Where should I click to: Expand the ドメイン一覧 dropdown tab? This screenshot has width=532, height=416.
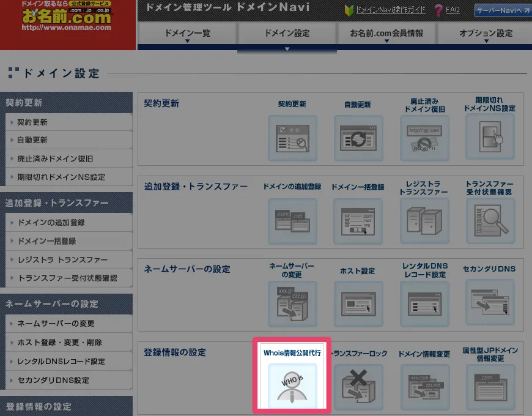coord(187,35)
